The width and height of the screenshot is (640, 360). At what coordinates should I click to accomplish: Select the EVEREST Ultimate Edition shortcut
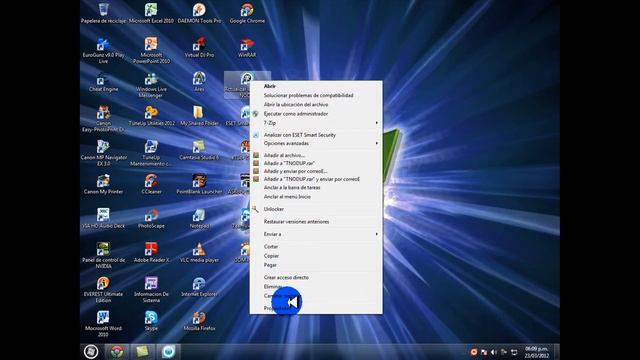coord(103,290)
